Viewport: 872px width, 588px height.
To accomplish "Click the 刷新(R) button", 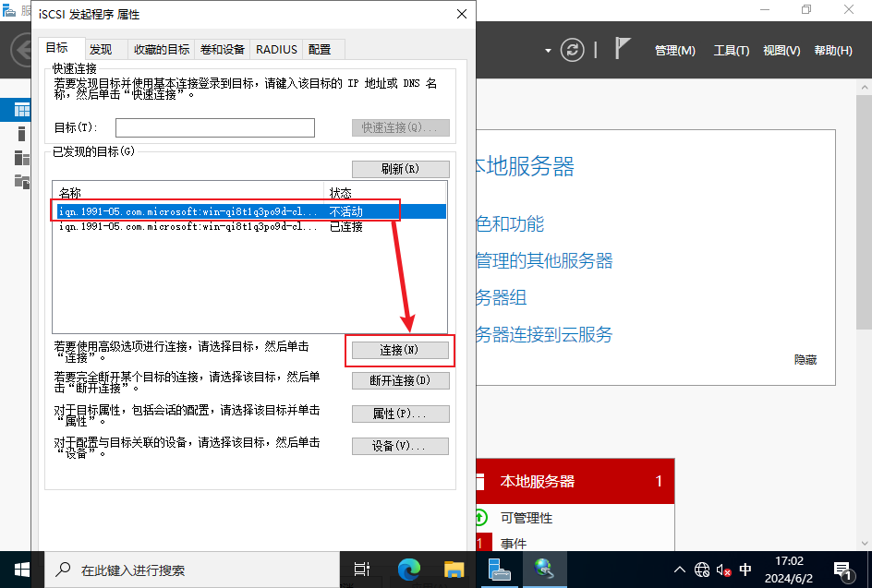I will point(400,169).
